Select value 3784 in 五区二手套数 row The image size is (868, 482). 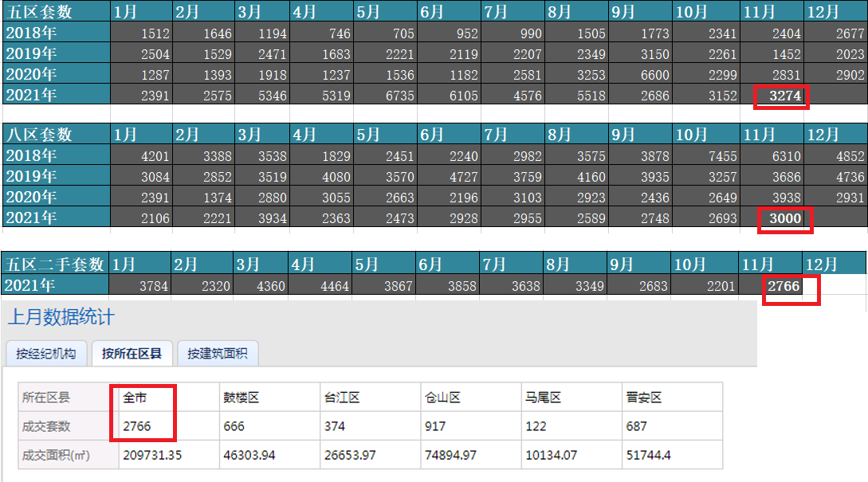point(153,286)
